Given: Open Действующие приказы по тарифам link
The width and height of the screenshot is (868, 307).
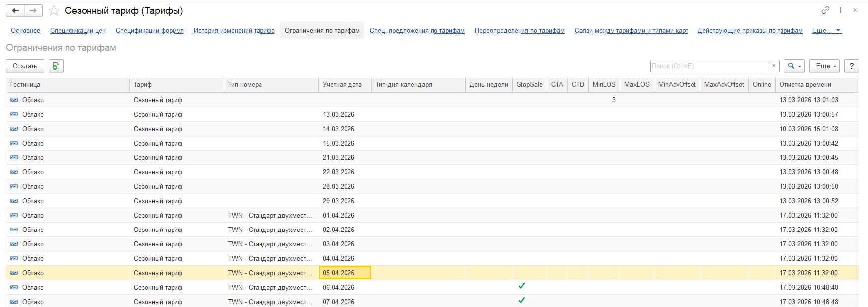Looking at the screenshot, I should [750, 30].
